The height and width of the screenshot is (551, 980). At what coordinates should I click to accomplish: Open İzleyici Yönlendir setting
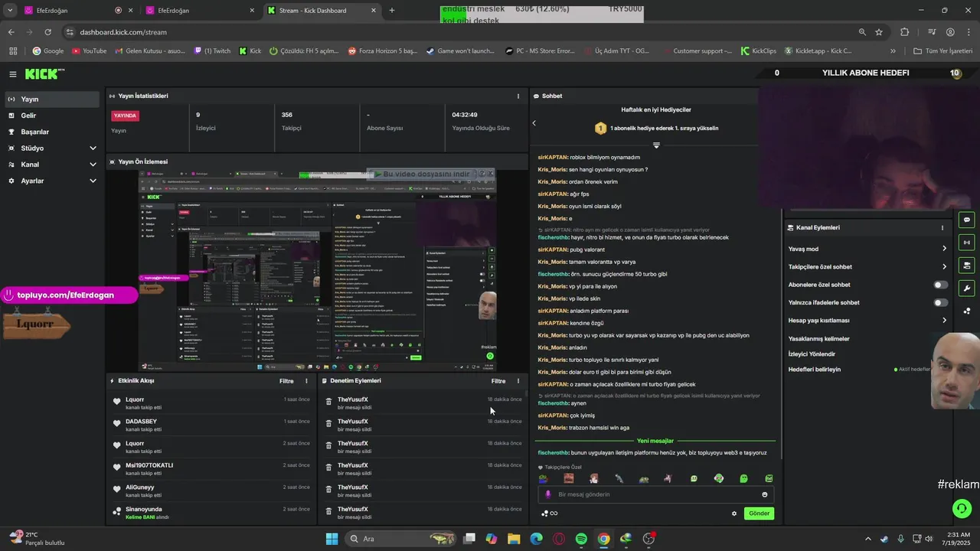[812, 354]
